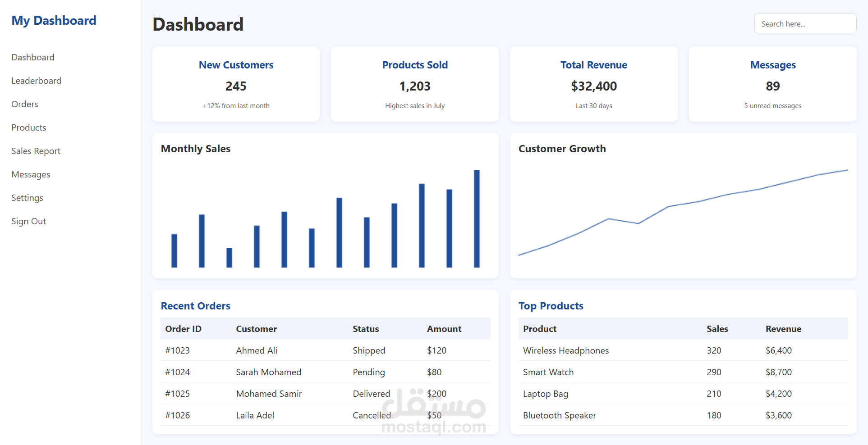Click Laptop Bag product name
The height and width of the screenshot is (445, 868).
point(546,394)
